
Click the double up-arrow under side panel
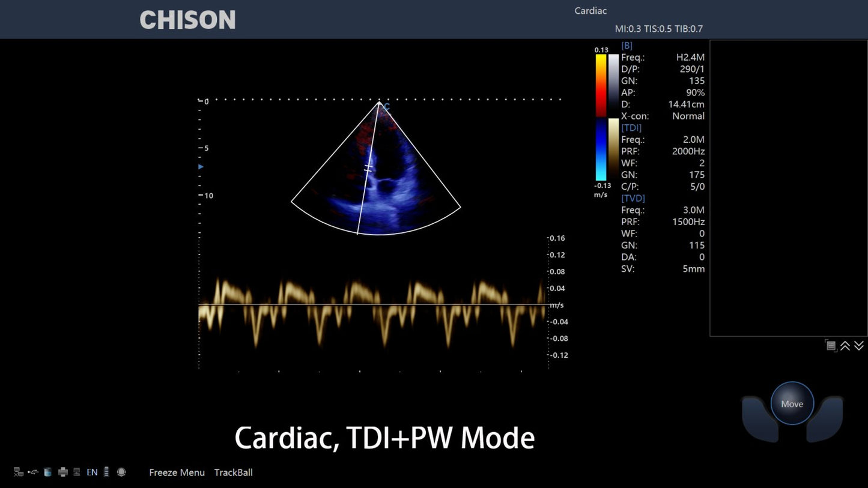[x=845, y=345]
